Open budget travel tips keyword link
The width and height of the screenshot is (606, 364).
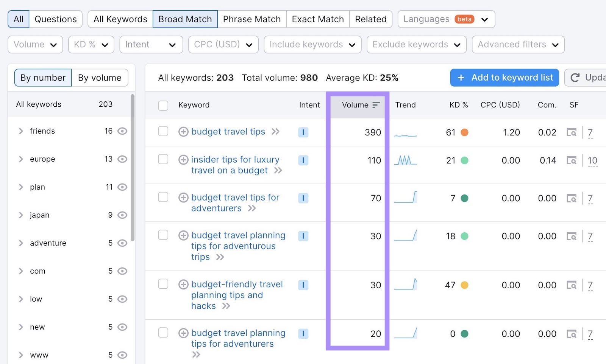pyautogui.click(x=228, y=132)
